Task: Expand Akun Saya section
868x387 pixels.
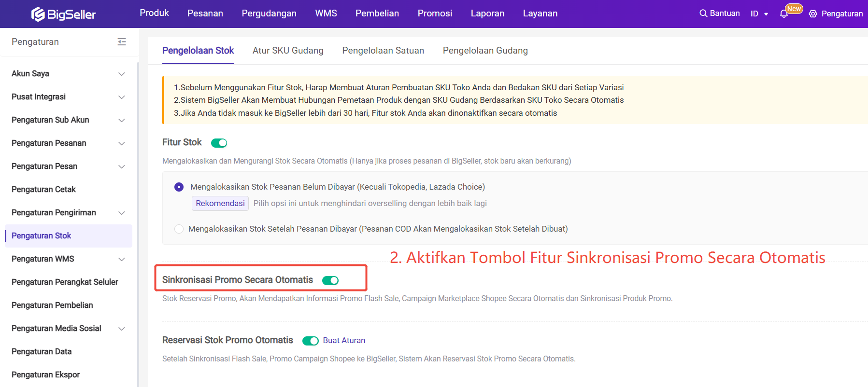Action: pyautogui.click(x=122, y=74)
